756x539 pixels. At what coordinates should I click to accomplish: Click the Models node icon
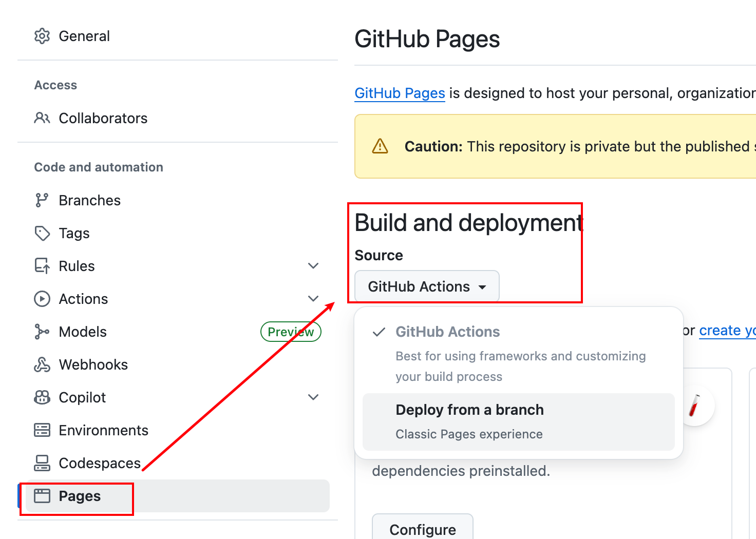point(42,332)
